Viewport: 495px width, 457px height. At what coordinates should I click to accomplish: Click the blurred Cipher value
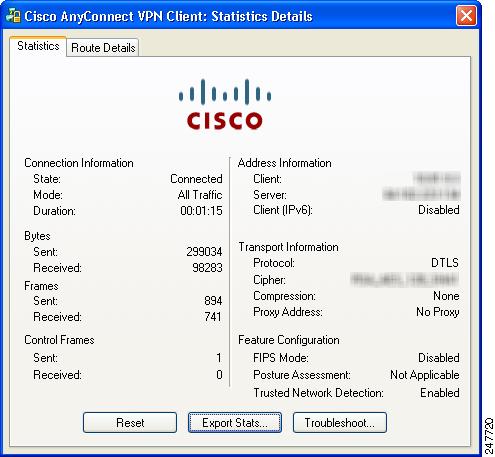click(405, 279)
